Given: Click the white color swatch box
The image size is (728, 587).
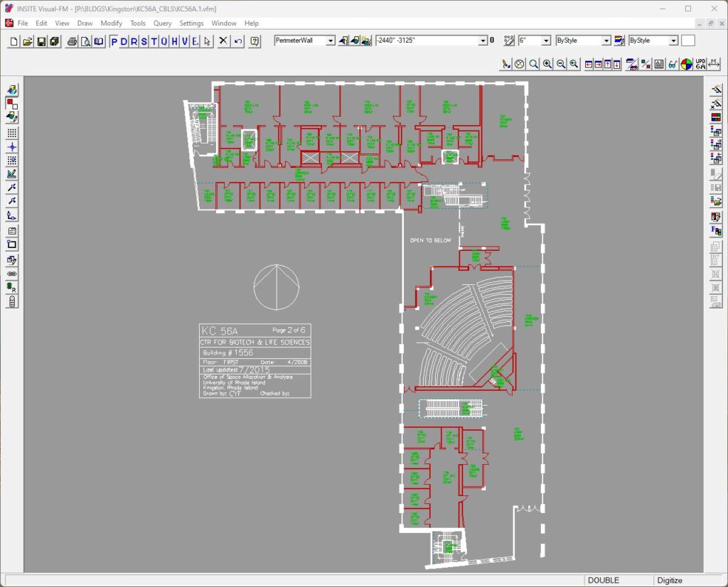Looking at the screenshot, I should pyautogui.click(x=688, y=41).
